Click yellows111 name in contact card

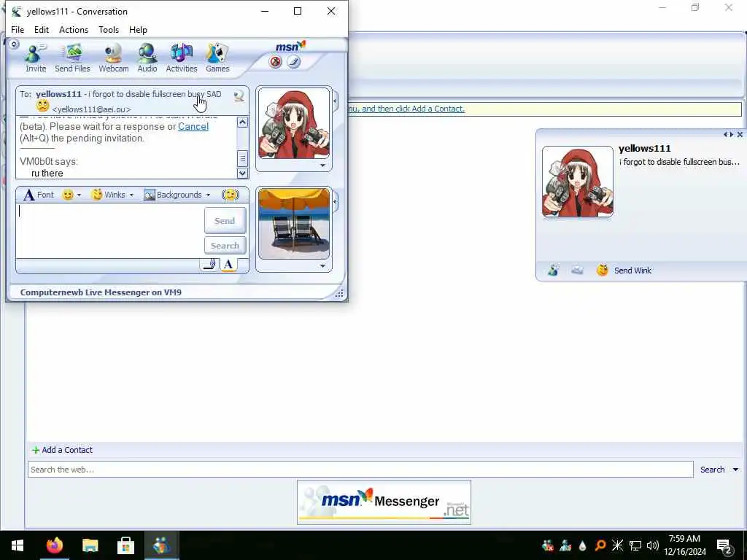pyautogui.click(x=644, y=149)
